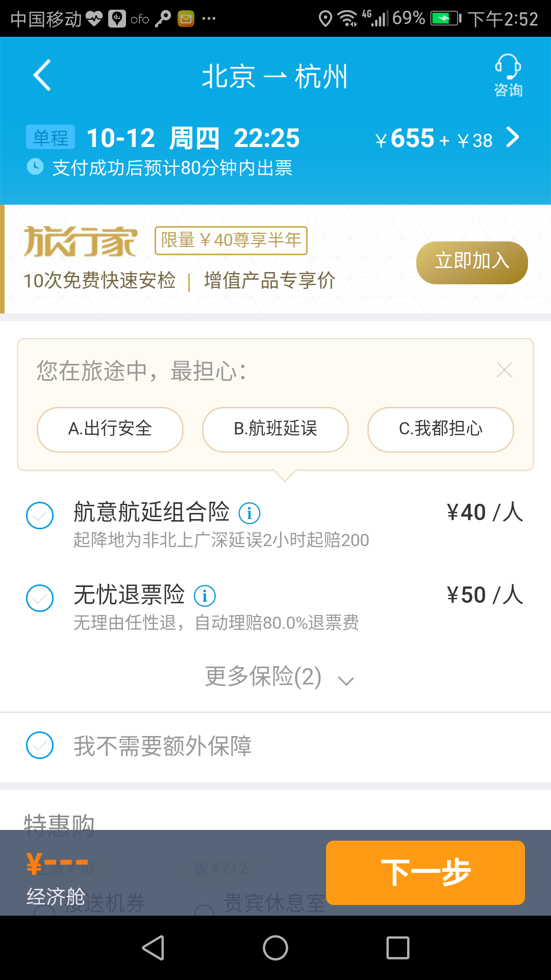Screen dimensions: 551x980
Task: Tap the clock icon near ticketing notice
Action: (x=35, y=167)
